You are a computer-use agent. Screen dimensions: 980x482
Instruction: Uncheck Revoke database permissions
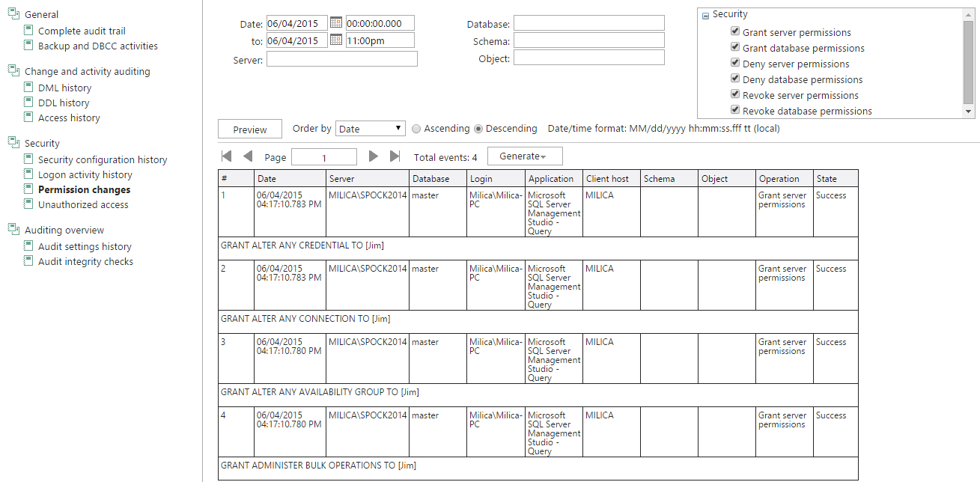[735, 111]
